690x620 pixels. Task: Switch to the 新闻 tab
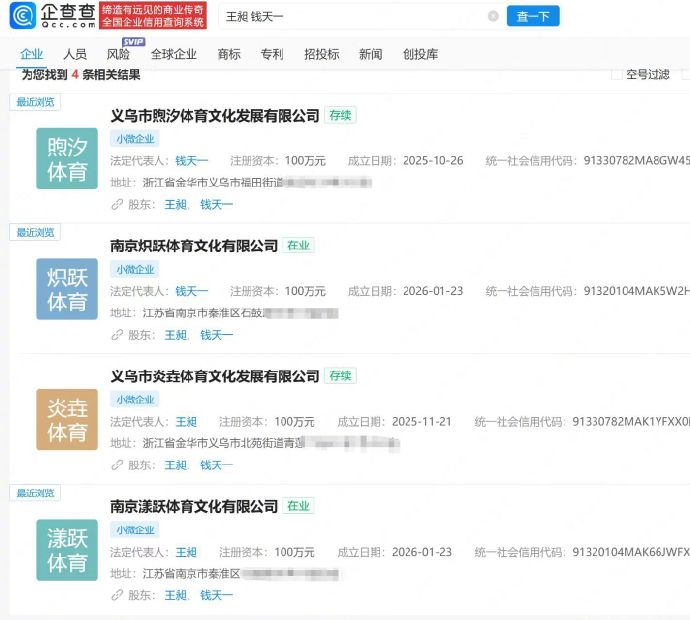click(x=371, y=54)
